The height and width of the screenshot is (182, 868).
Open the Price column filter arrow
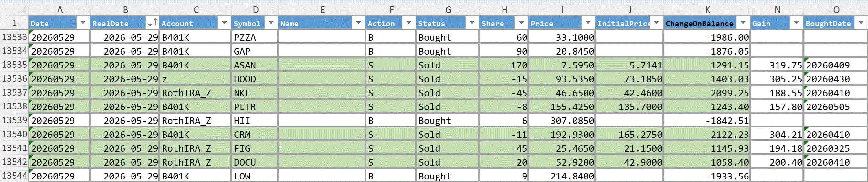pyautogui.click(x=588, y=23)
